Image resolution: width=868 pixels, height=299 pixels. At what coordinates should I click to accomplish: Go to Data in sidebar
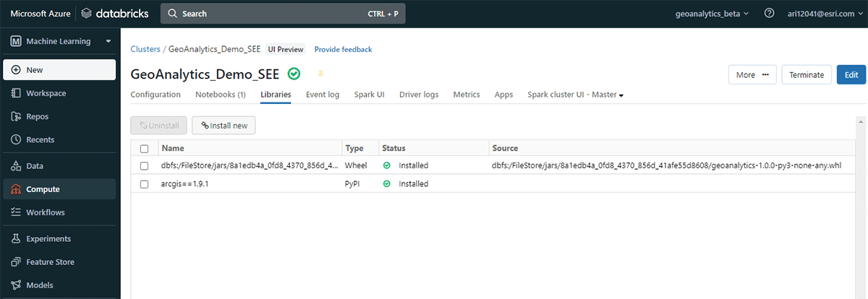(x=35, y=166)
